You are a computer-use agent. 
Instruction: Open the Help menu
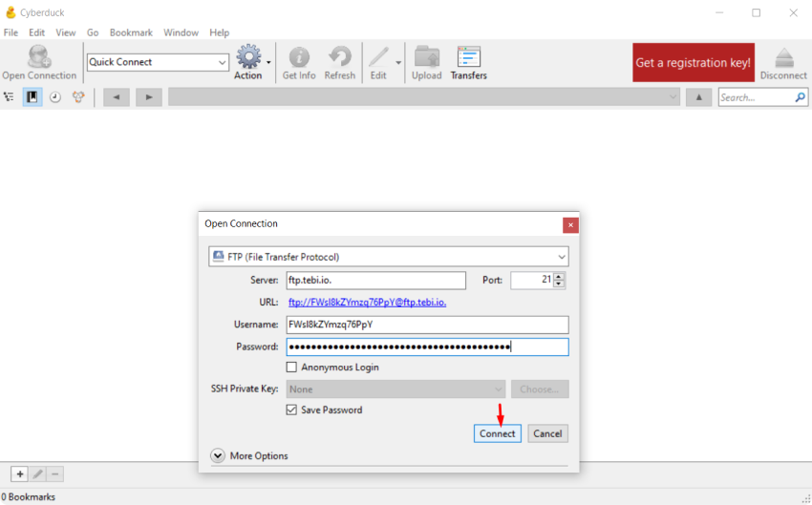(219, 32)
